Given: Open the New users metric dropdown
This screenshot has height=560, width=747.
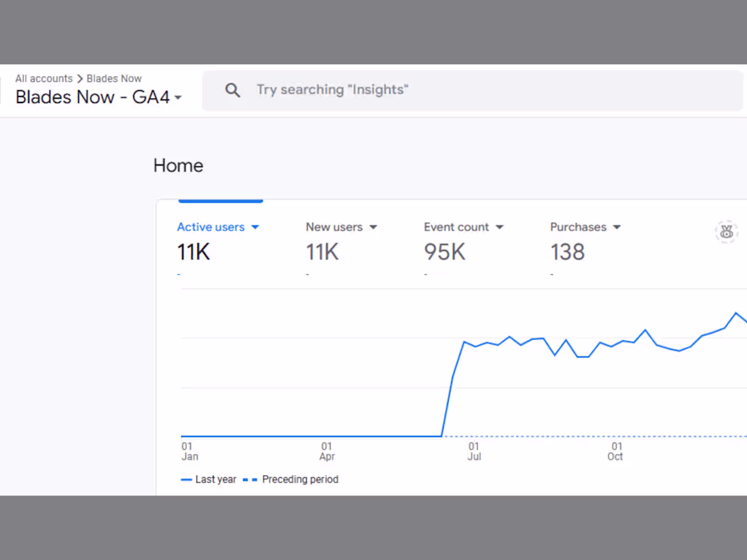Looking at the screenshot, I should click(x=372, y=227).
